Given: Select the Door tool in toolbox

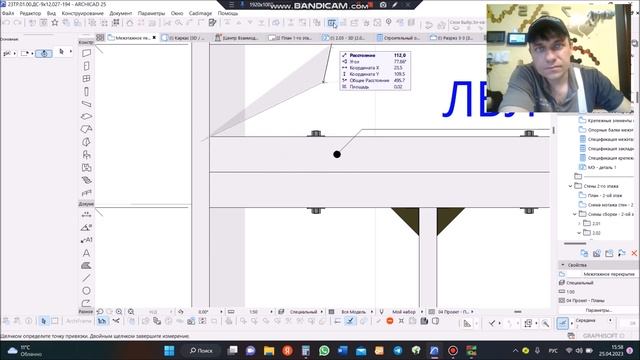Looking at the screenshot, I should [86, 66].
